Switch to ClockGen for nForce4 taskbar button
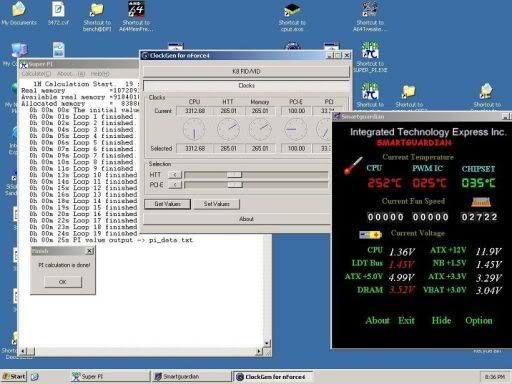 [273, 377]
